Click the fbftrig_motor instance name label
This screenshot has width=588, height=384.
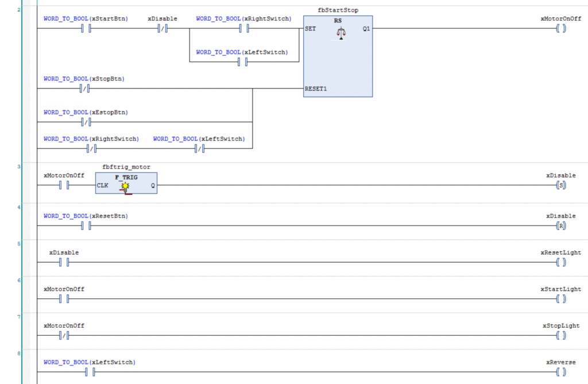coord(126,167)
